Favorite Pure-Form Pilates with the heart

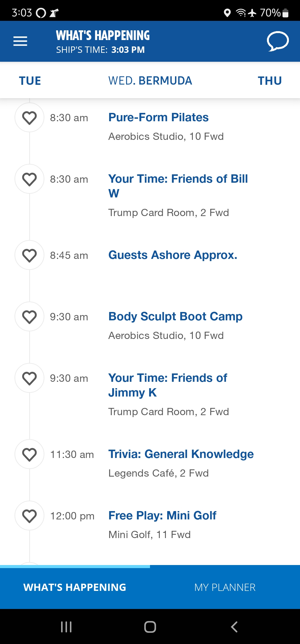(29, 117)
